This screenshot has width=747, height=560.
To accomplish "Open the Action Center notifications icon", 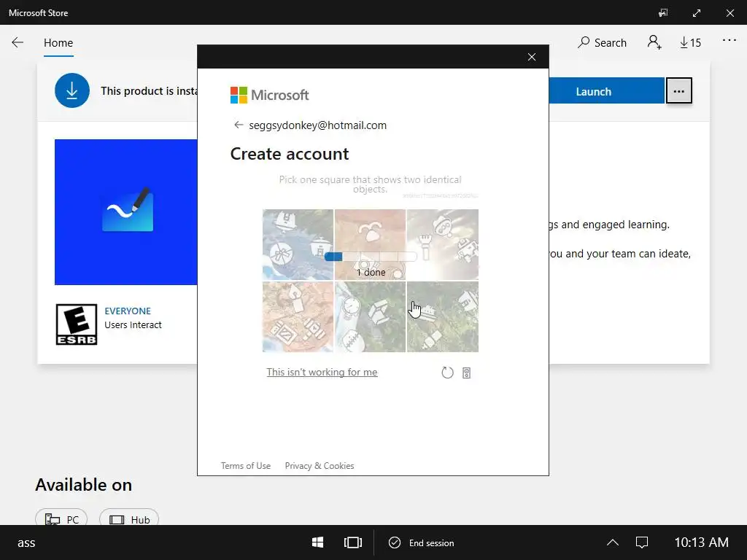I will 642,542.
